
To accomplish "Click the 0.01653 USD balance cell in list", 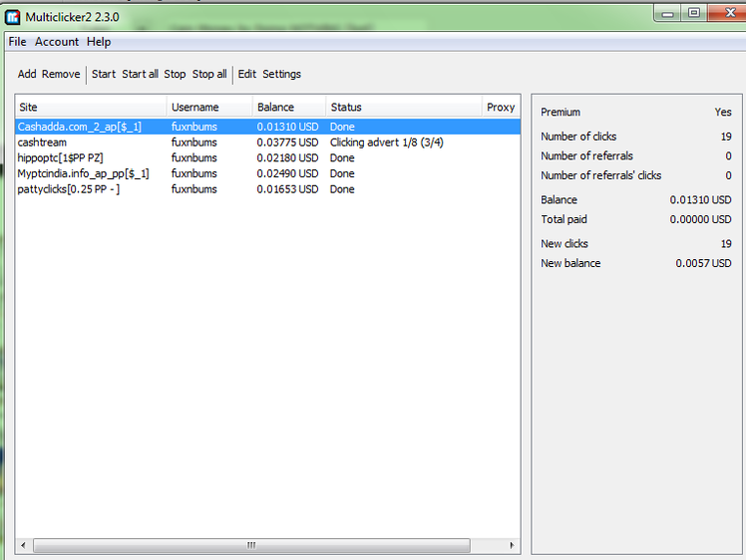I will click(287, 189).
